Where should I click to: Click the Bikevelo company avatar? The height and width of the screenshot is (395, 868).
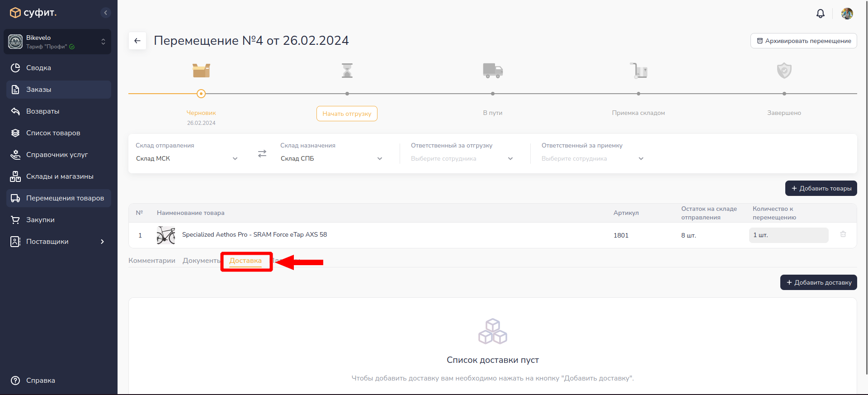(15, 42)
